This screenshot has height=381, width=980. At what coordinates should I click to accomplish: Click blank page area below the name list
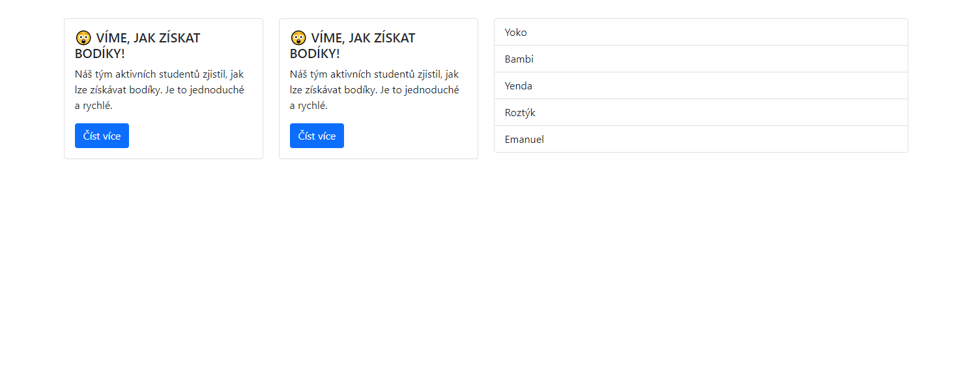pyautogui.click(x=700, y=261)
